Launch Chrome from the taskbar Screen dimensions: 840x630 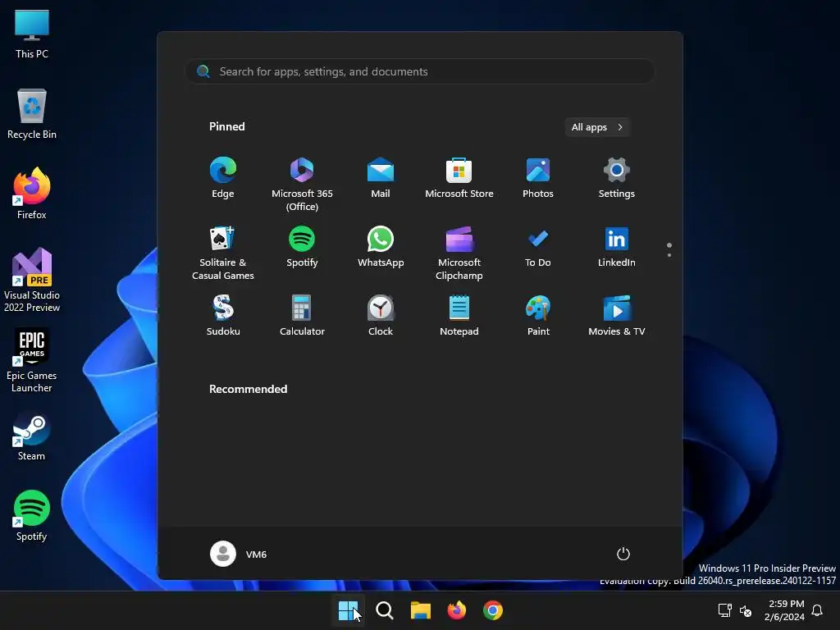pyautogui.click(x=493, y=610)
